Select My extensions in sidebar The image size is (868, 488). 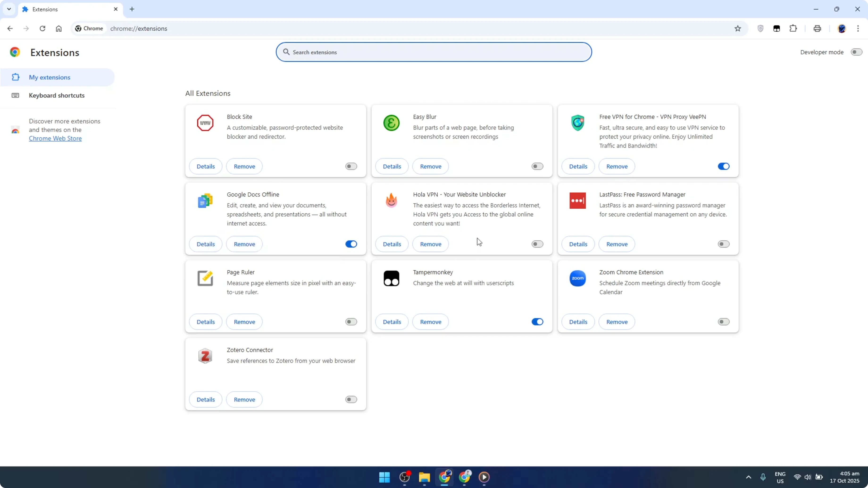[x=57, y=77]
